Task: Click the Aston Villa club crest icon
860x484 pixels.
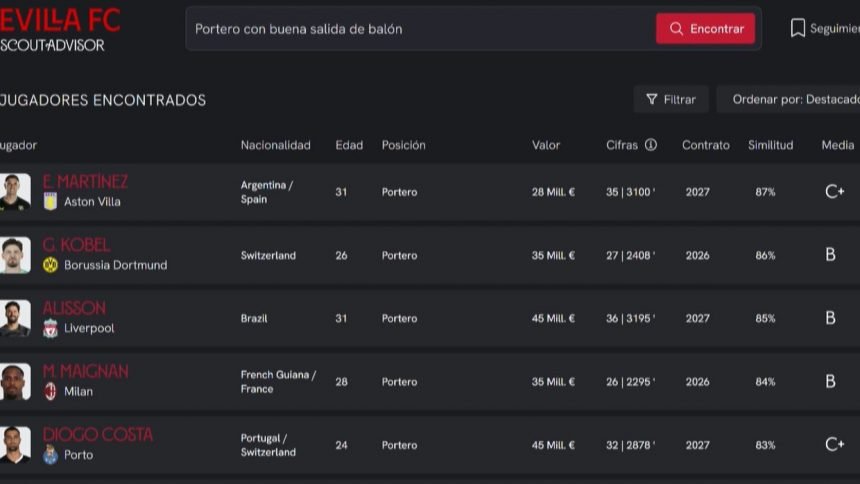Action: point(50,201)
